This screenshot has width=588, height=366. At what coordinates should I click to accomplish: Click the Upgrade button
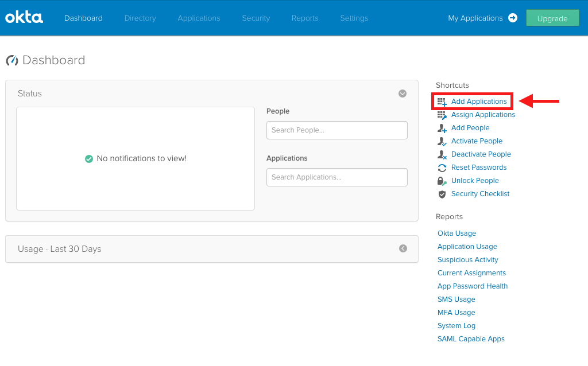tap(552, 18)
